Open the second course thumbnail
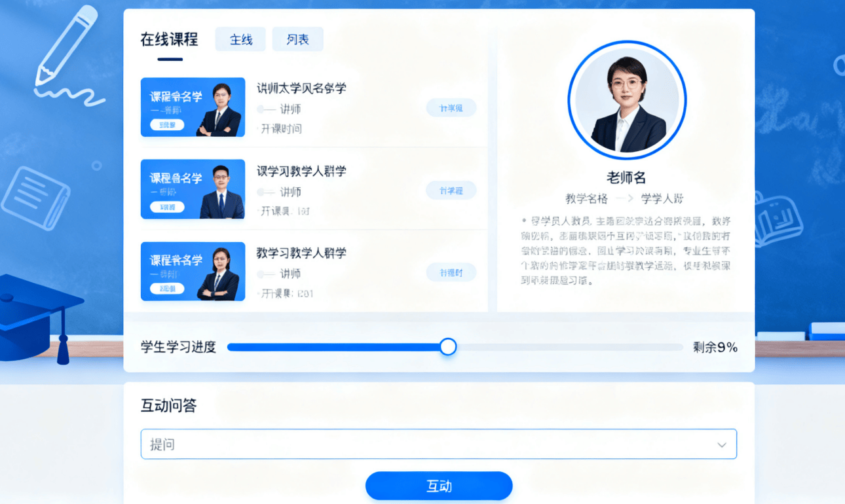Viewport: 845px width, 504px height. (x=193, y=189)
